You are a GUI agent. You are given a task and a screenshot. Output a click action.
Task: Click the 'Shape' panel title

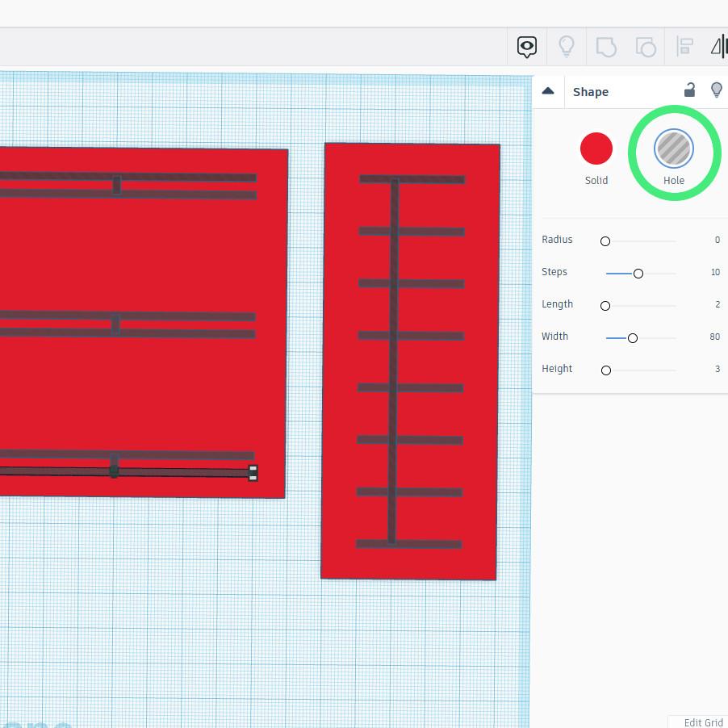[591, 92]
